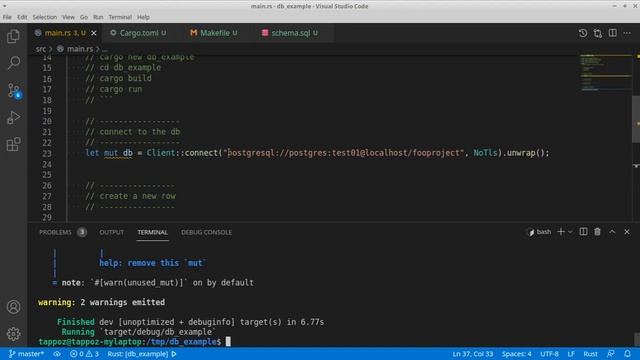Change end of line sequence LF
Screen dimensions: 640x360
coord(571,354)
